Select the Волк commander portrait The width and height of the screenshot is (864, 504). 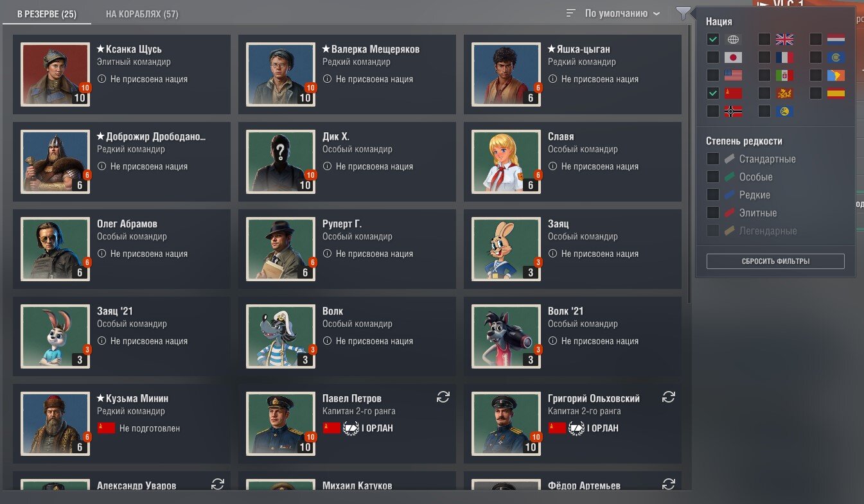281,336
